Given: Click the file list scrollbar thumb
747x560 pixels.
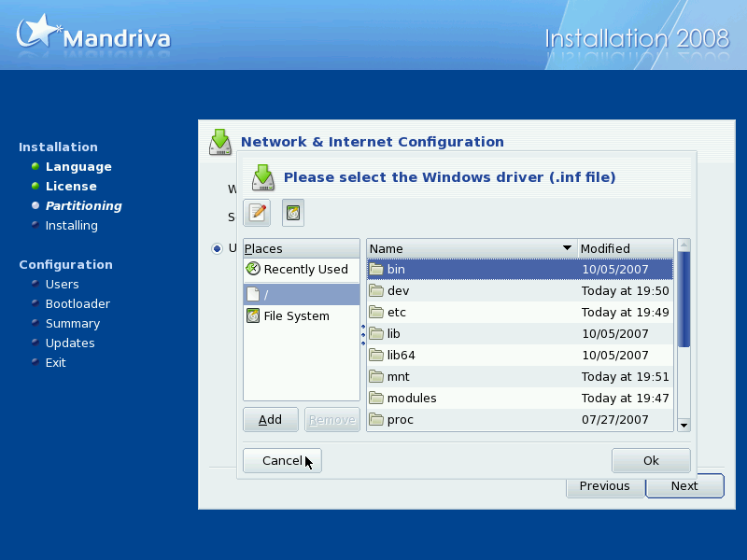Looking at the screenshot, I should click(684, 300).
